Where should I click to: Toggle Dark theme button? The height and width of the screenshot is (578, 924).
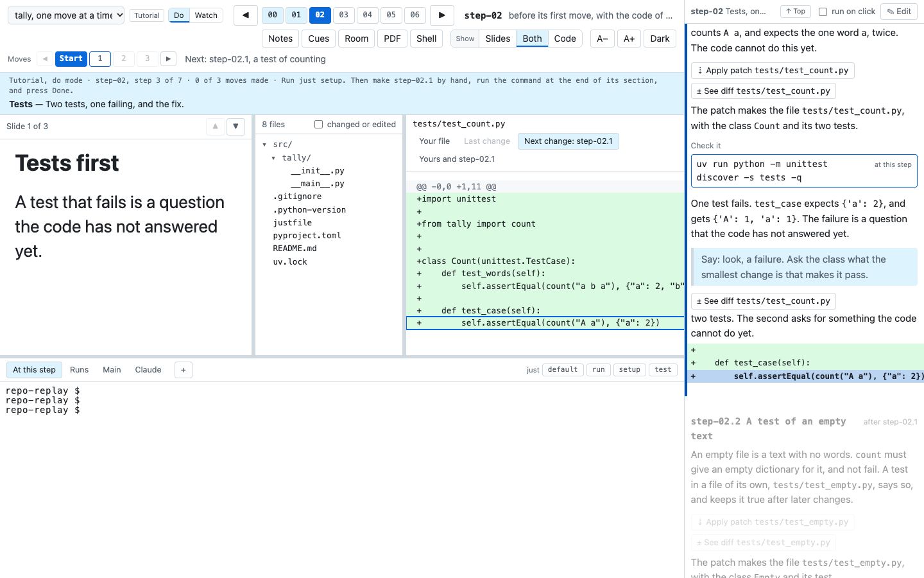click(660, 39)
